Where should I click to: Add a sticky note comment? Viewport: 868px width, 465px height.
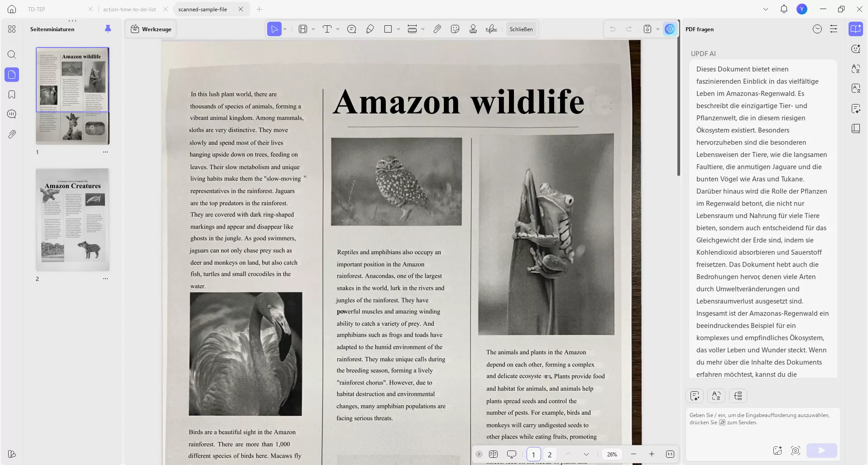coord(351,29)
